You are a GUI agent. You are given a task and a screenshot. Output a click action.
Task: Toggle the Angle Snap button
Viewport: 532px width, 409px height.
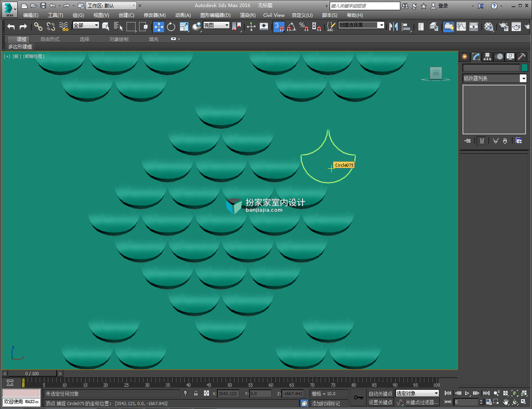291,27
